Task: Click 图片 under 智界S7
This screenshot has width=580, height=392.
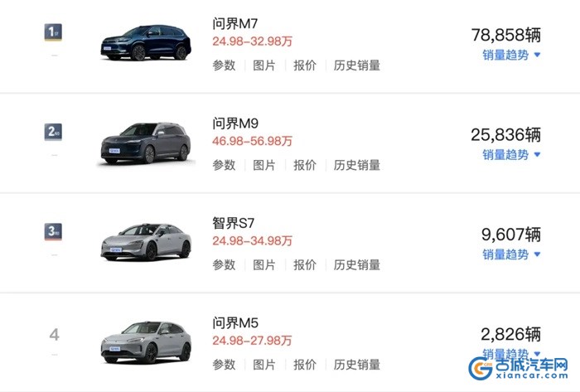Action: pyautogui.click(x=264, y=265)
